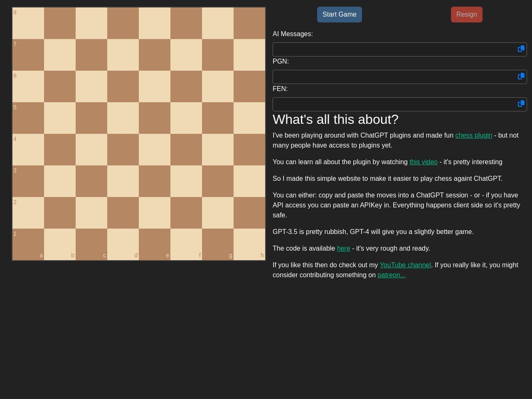Click chessboard square e2
The height and width of the screenshot is (399, 532).
pyautogui.click(x=155, y=213)
